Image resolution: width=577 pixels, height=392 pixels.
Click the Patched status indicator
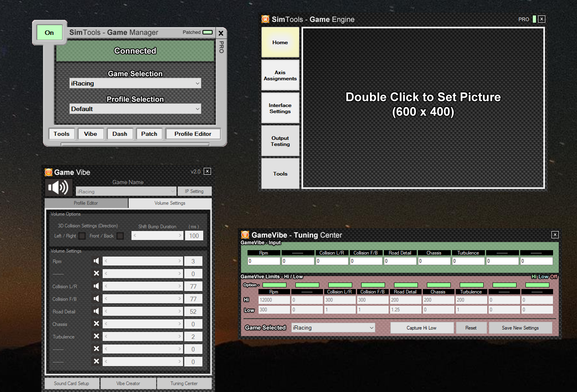click(207, 32)
